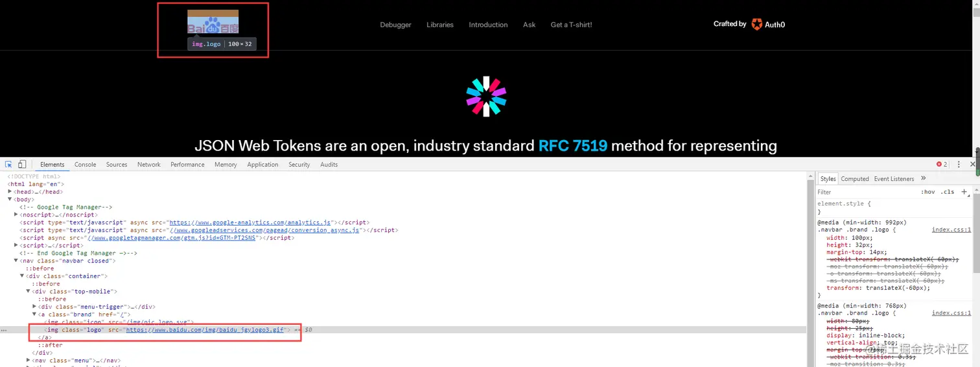Expand the collapsed script node
This screenshot has height=367, width=980.
point(16,246)
